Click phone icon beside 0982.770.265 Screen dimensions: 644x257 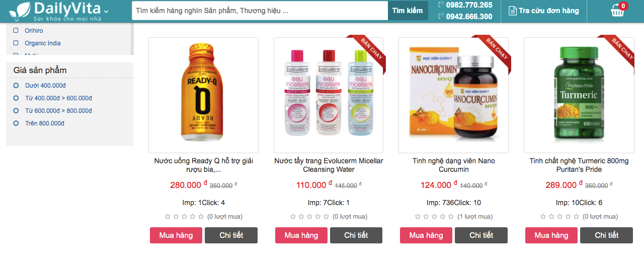[441, 5]
